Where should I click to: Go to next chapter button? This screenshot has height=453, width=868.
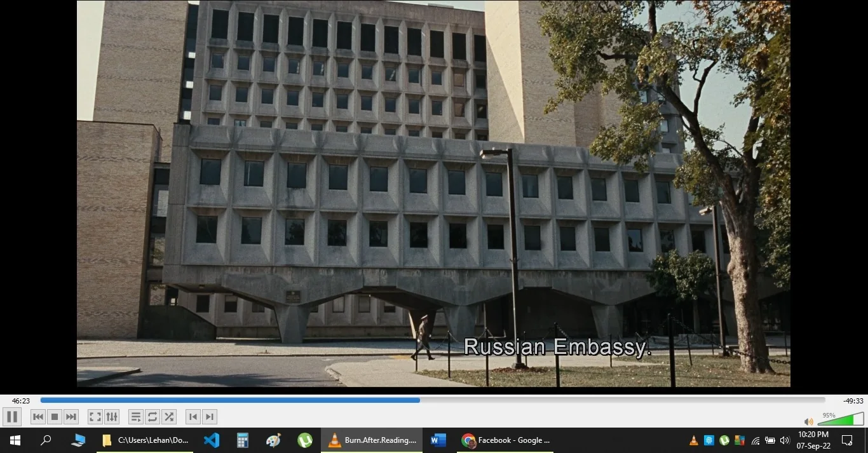pos(210,417)
